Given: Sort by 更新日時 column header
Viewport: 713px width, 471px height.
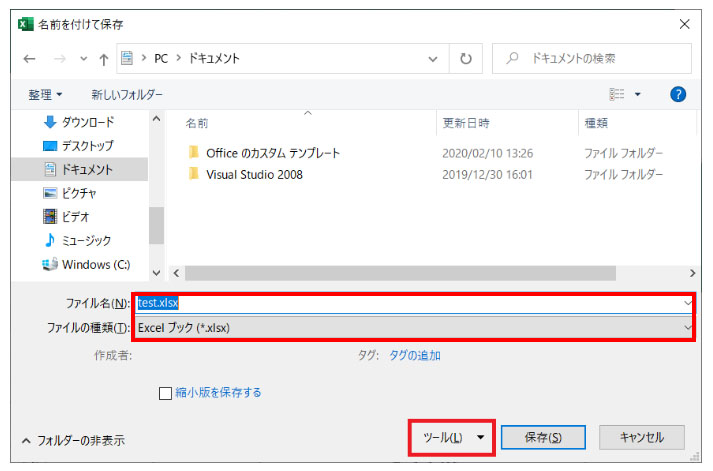Looking at the screenshot, I should 466,123.
